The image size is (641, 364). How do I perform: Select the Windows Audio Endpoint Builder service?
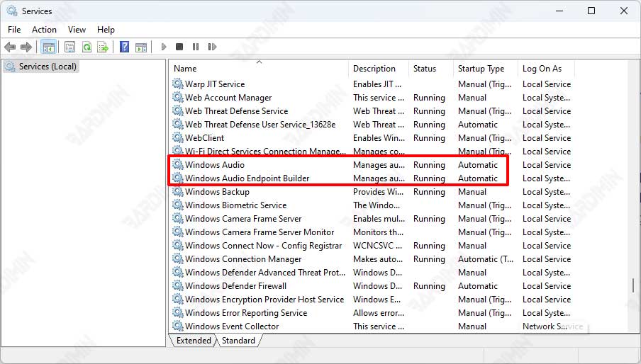click(247, 178)
